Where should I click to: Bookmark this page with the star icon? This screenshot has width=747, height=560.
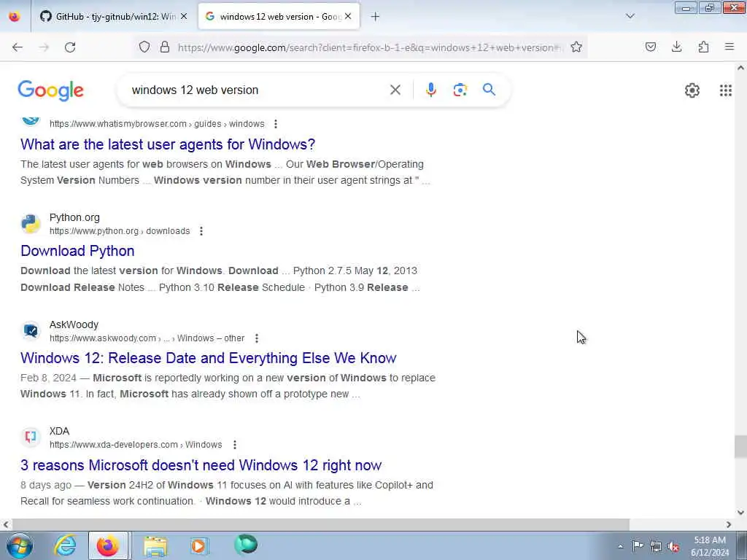576,47
